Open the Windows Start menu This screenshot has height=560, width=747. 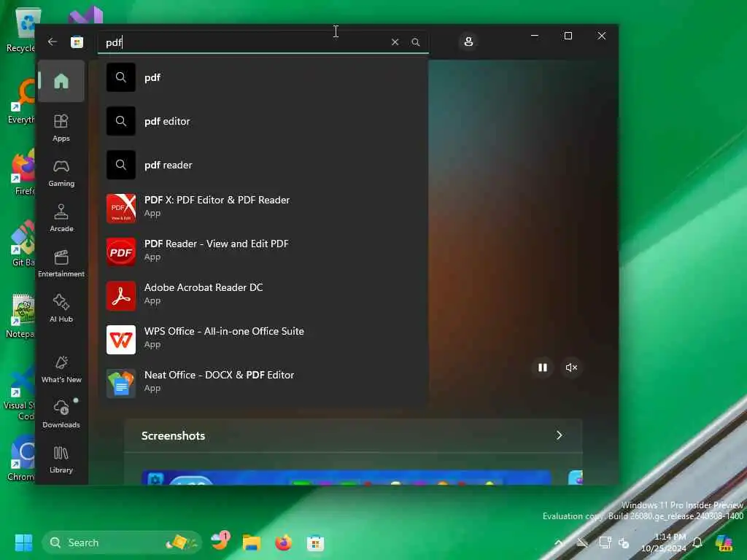pyautogui.click(x=23, y=542)
